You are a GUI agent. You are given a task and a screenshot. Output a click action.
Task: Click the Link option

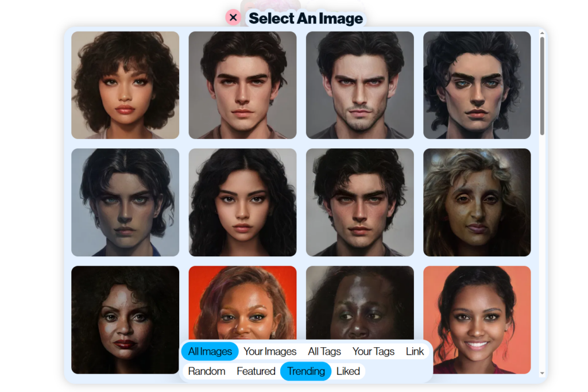pyautogui.click(x=415, y=351)
